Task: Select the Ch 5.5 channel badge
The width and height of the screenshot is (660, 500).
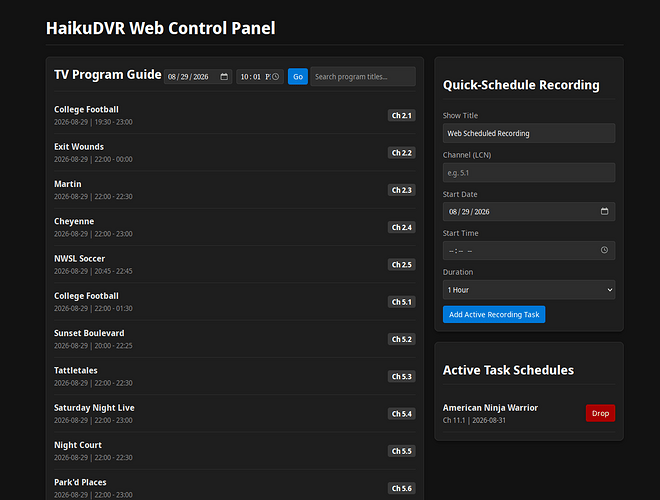Action: click(402, 451)
